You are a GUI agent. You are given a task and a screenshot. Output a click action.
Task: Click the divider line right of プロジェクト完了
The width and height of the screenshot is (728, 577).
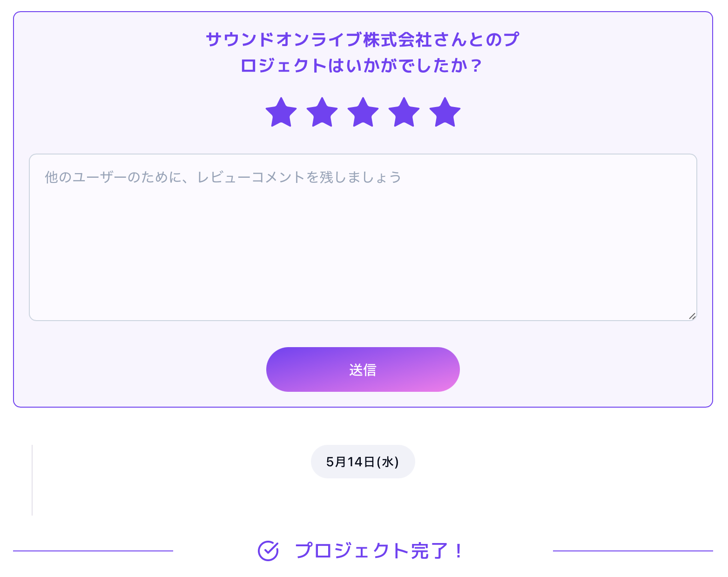[633, 551]
